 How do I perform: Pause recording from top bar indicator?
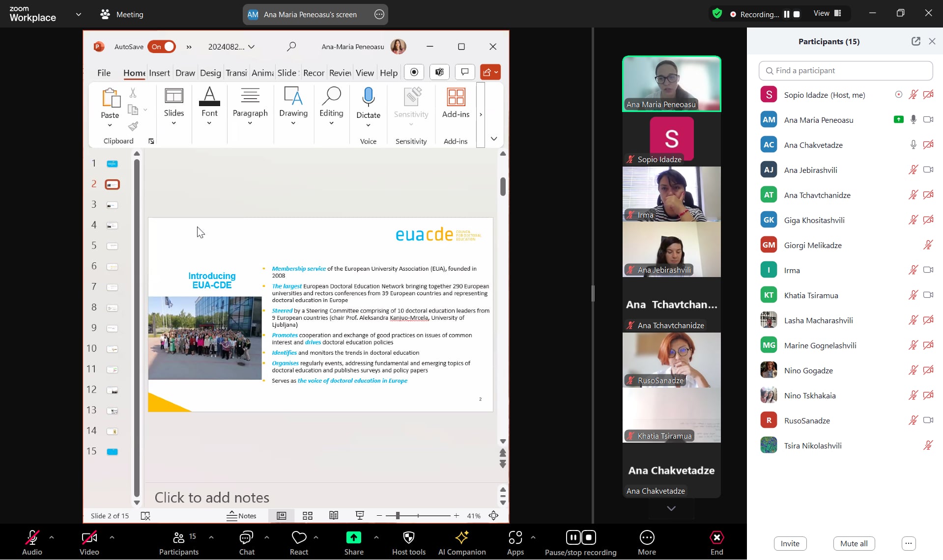click(787, 14)
